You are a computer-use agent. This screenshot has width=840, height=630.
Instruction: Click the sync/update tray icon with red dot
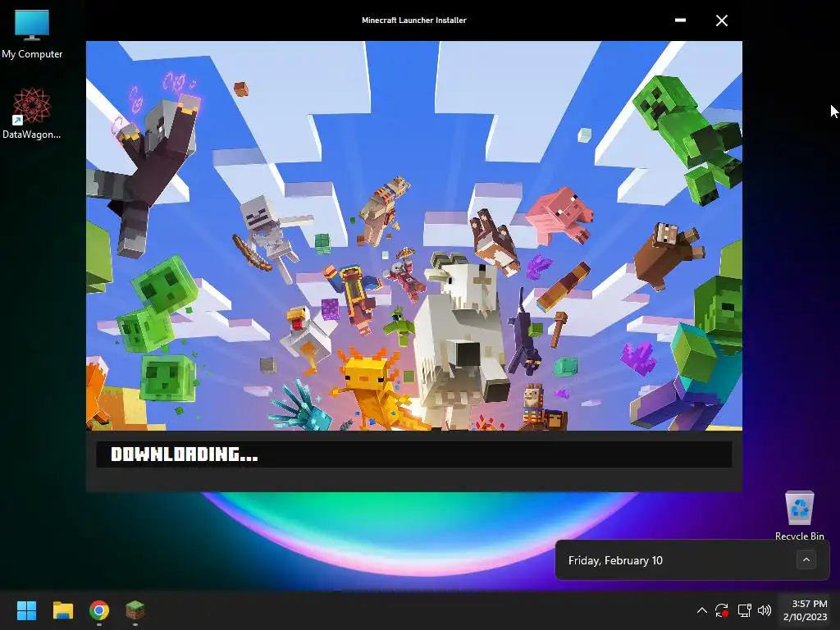point(722,610)
